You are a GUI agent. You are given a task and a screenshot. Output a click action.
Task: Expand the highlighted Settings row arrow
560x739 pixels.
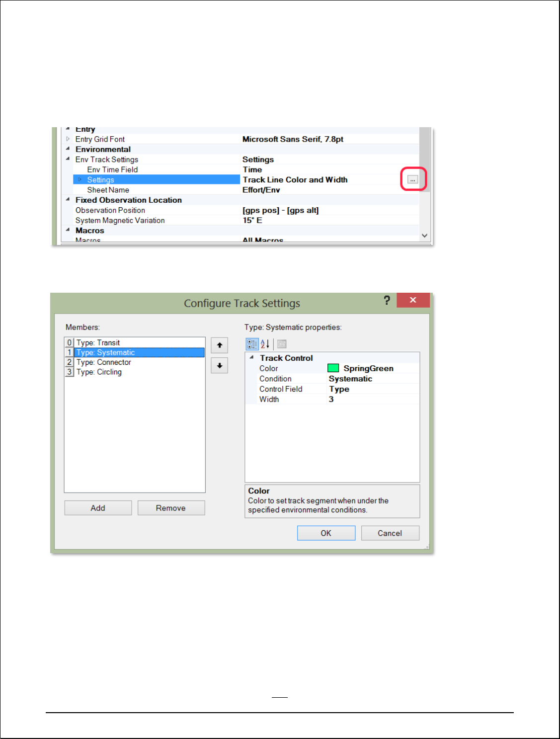pos(80,179)
